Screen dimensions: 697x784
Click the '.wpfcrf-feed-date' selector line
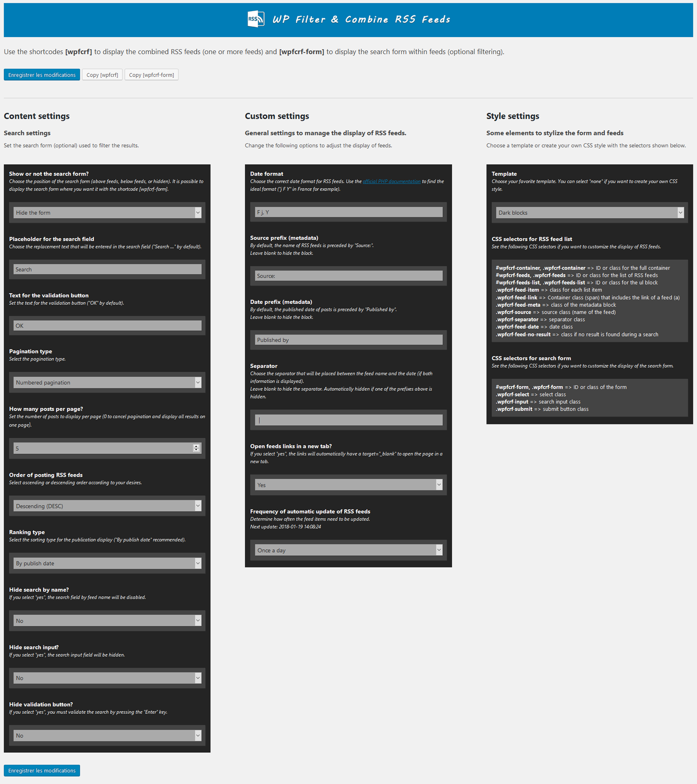(534, 327)
